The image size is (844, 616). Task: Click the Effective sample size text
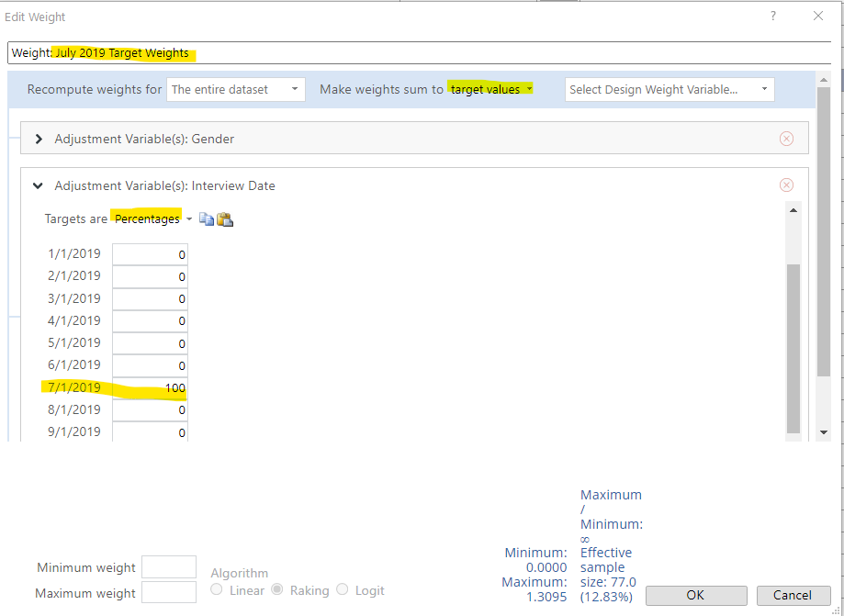pos(608,575)
